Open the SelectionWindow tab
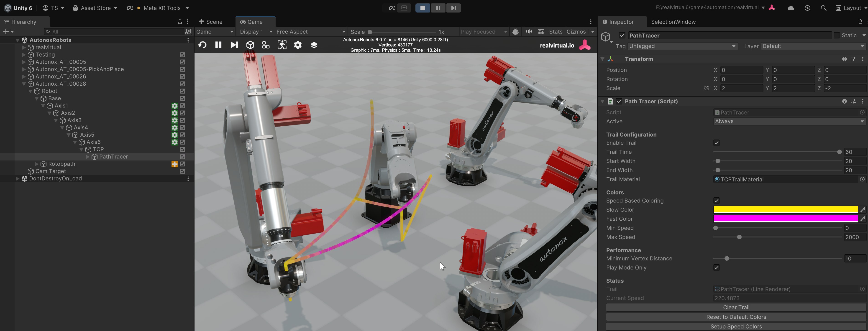 pyautogui.click(x=673, y=22)
